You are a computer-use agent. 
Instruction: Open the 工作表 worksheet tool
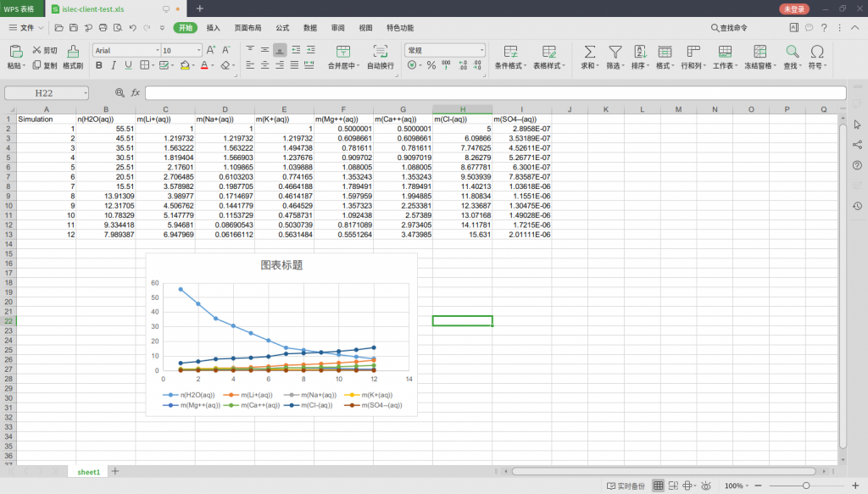click(725, 58)
